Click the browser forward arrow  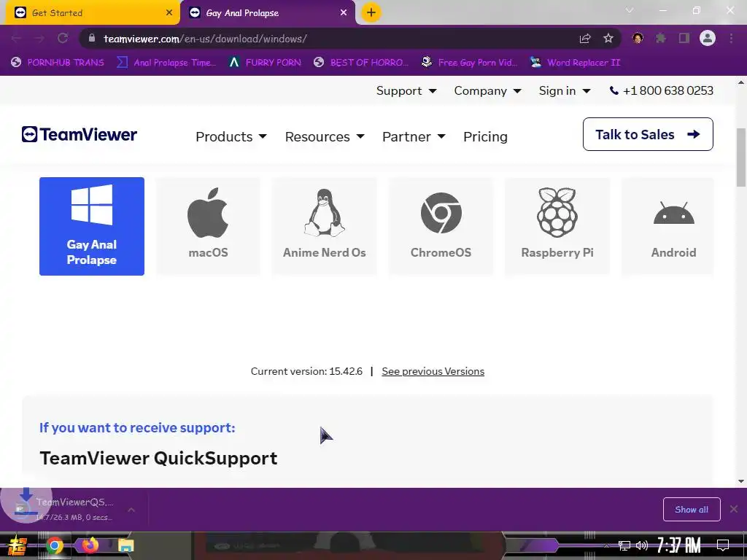click(39, 39)
